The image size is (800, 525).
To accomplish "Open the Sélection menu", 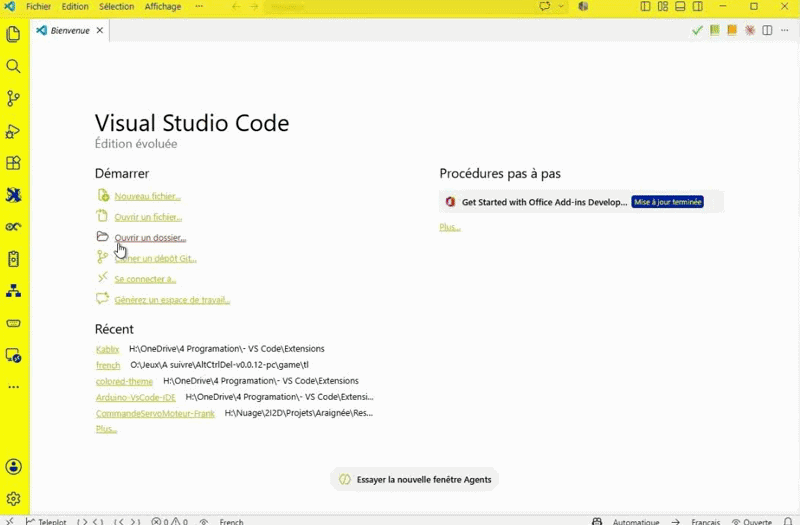I will tap(116, 7).
